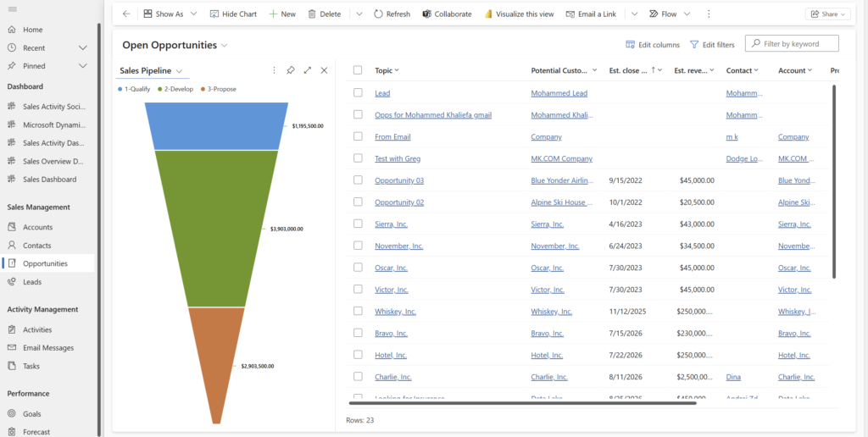
Task: Tick the checkbox for Lead row
Action: (358, 93)
